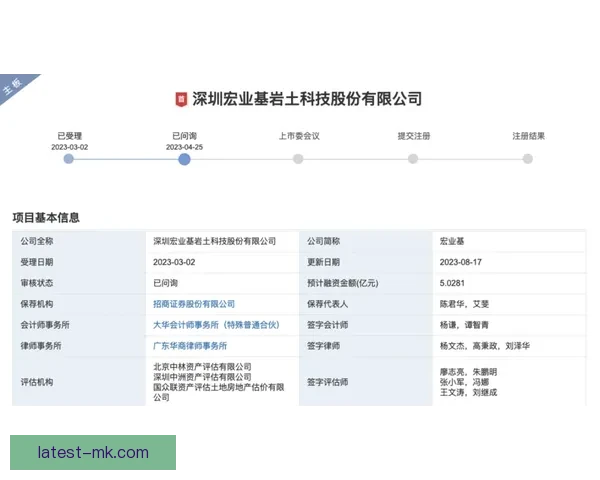
Task: Click the 签字会计师 label
Action: tap(328, 325)
